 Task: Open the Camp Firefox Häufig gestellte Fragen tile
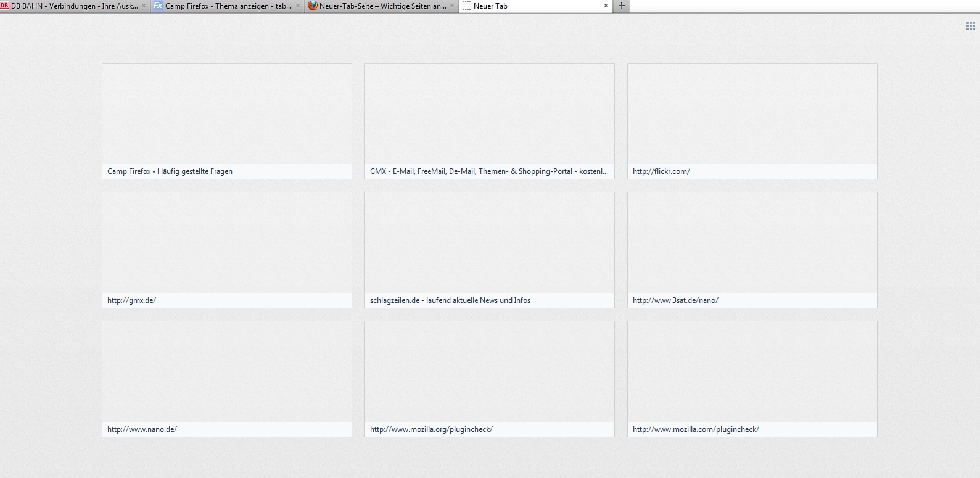227,121
